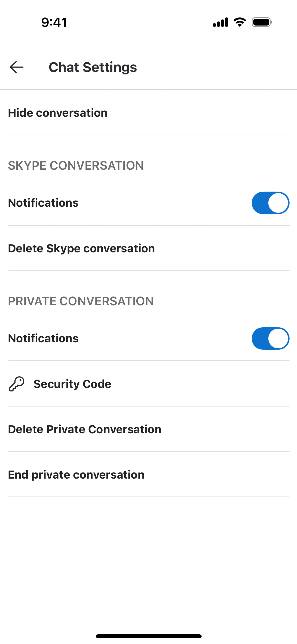Tap Notifications label under Skype Conversation

43,203
